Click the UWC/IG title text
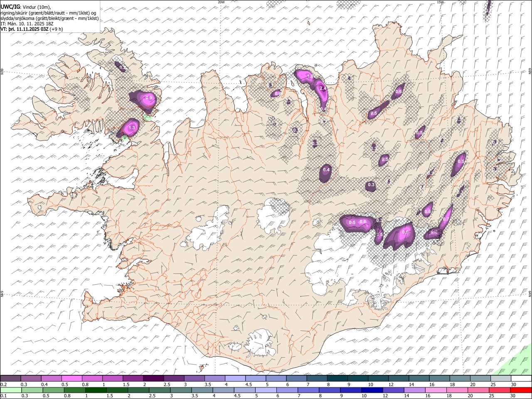 [10, 7]
